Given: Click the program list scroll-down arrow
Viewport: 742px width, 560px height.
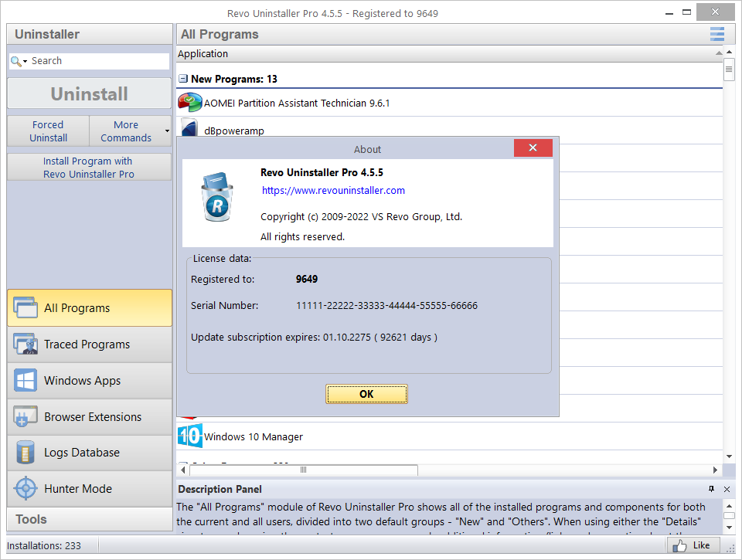Looking at the screenshot, I should tap(729, 456).
